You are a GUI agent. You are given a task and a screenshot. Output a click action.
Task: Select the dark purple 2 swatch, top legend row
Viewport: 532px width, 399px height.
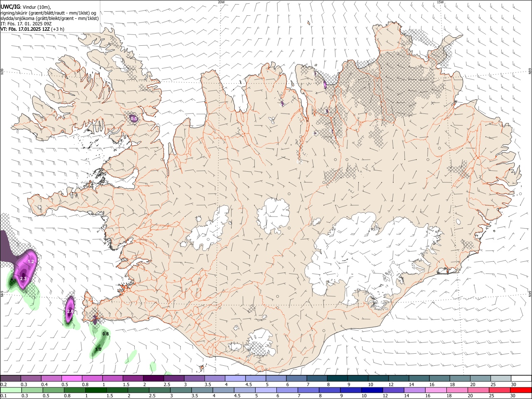coord(153,378)
